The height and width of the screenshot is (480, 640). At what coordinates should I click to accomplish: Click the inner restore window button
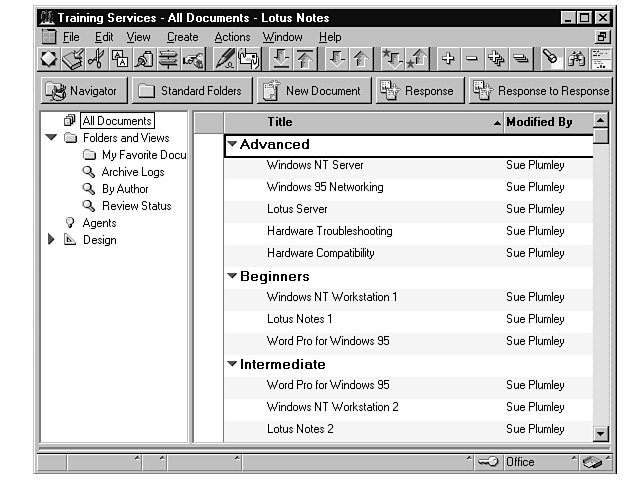point(602,37)
